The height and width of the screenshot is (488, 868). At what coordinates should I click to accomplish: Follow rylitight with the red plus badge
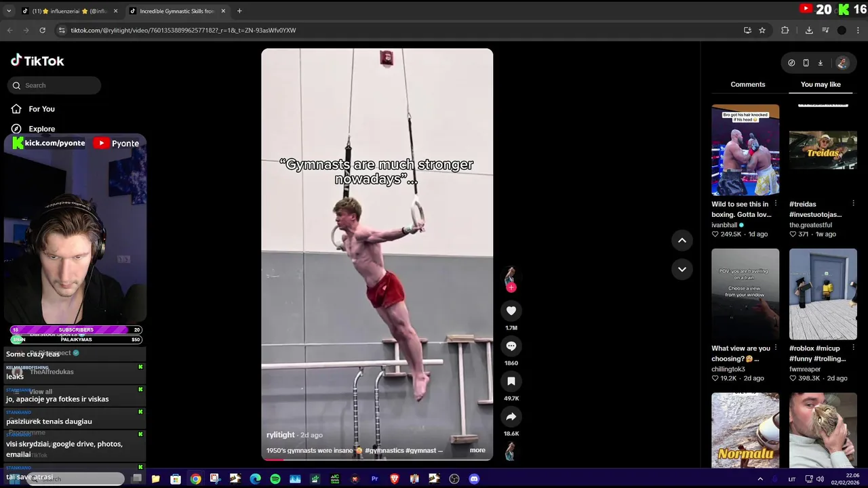pos(511,287)
